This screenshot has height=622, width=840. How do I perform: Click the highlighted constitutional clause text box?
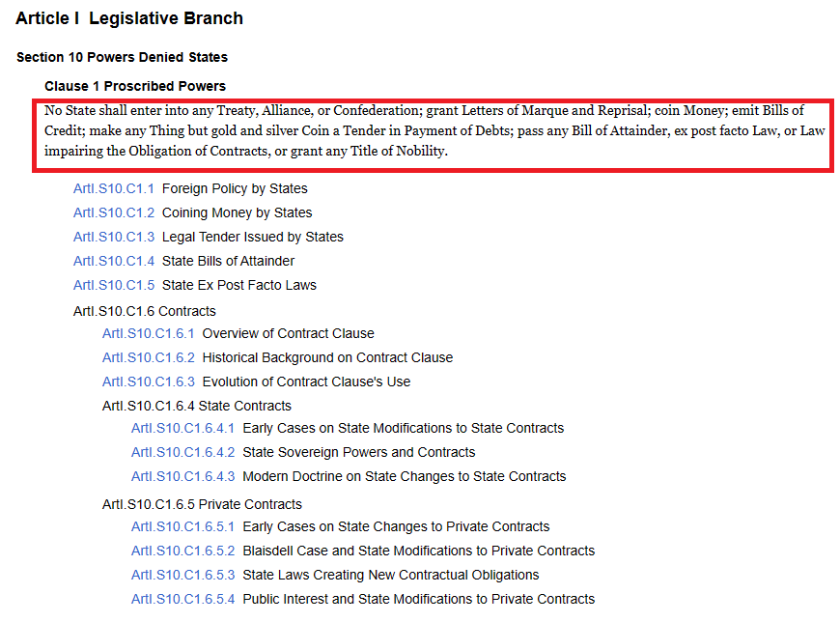(x=433, y=135)
